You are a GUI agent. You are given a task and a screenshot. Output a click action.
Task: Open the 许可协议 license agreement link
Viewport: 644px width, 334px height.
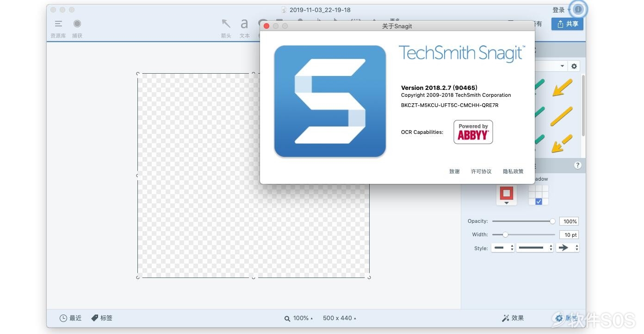coord(481,171)
